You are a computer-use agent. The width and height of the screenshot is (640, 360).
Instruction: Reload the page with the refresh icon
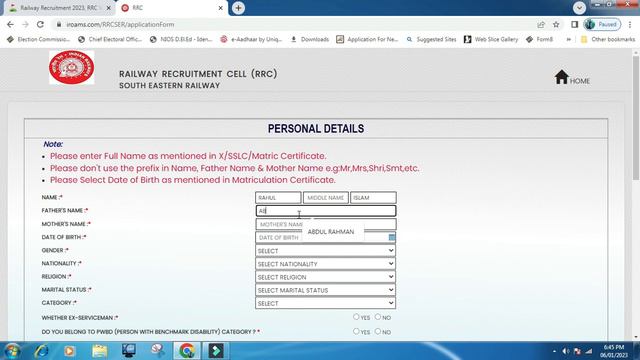[x=40, y=24]
